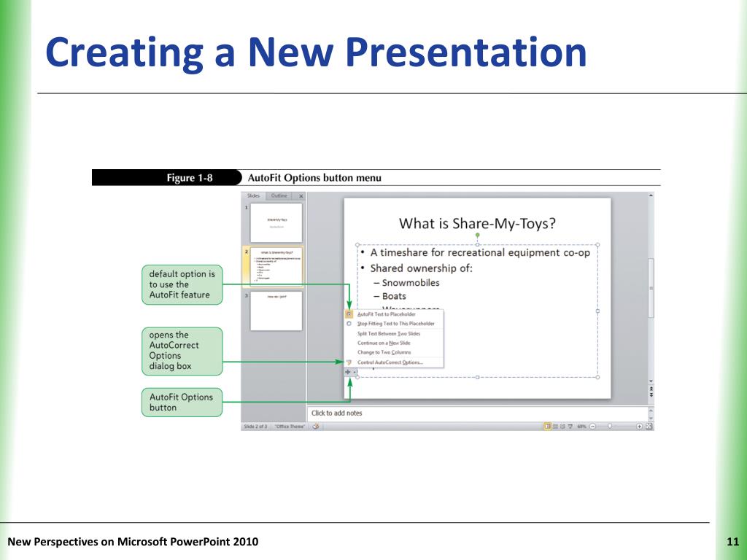Select slide 1 thumbnail Share-My-Toys
The image size is (747, 560).
(276, 223)
